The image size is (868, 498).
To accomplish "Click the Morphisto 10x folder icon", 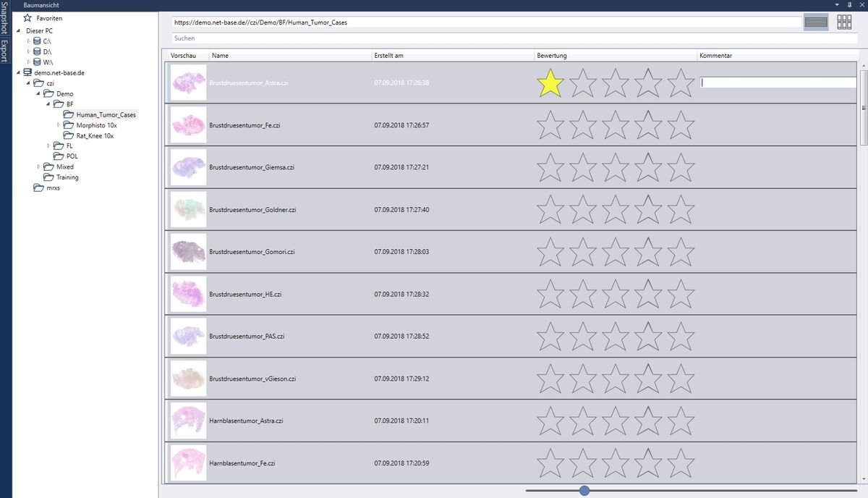I will pos(69,125).
